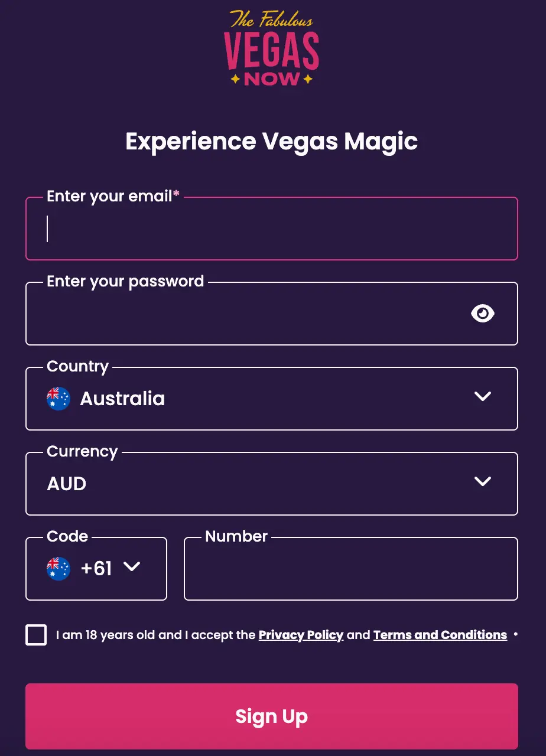This screenshot has width=546, height=756.
Task: Click the +61 dialing code
Action: click(x=96, y=568)
